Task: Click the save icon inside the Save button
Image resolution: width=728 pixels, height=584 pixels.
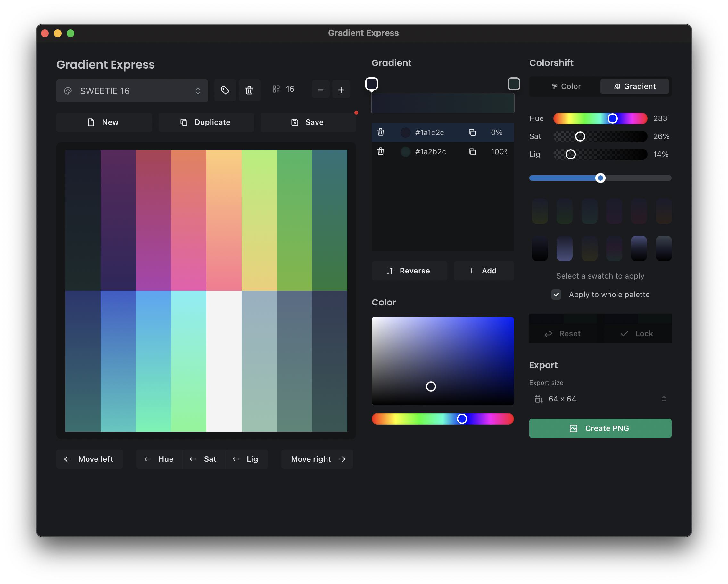Action: click(295, 122)
